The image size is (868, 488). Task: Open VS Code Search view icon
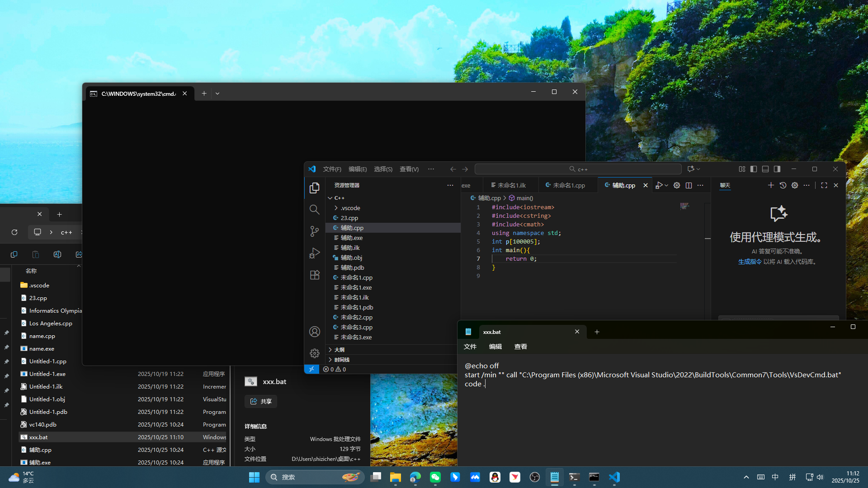tap(314, 210)
